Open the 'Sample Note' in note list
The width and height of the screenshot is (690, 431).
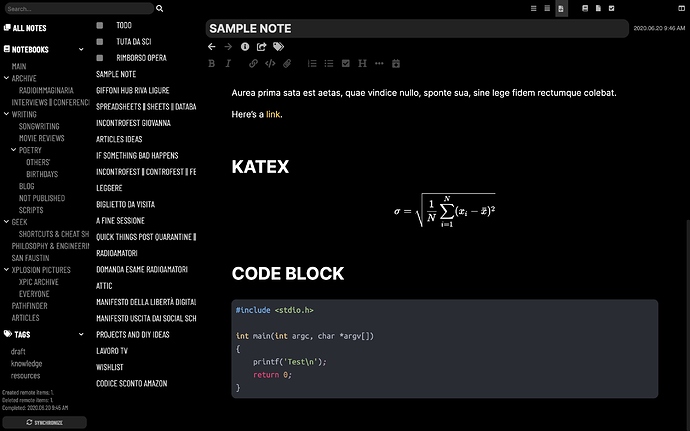pyautogui.click(x=116, y=74)
